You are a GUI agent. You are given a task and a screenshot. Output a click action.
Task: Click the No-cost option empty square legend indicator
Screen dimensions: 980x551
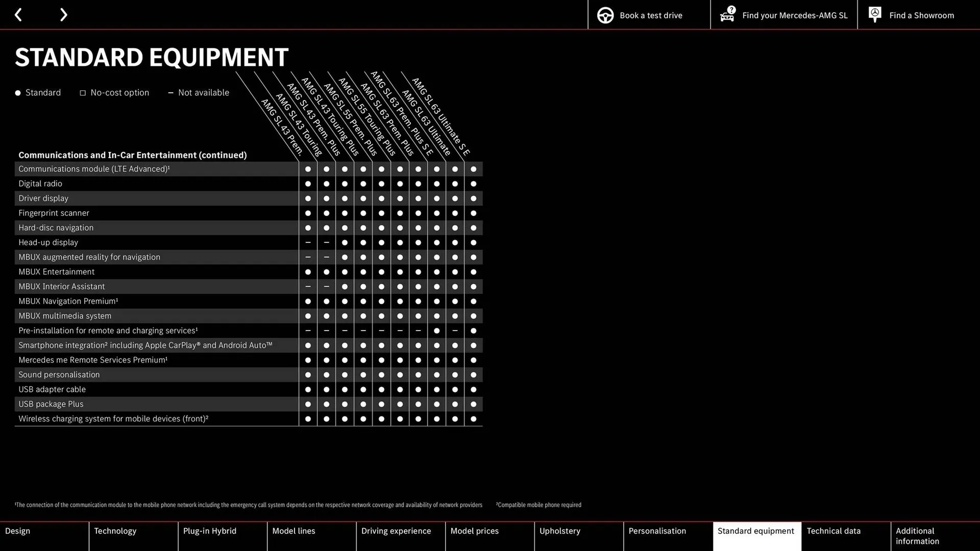point(82,93)
